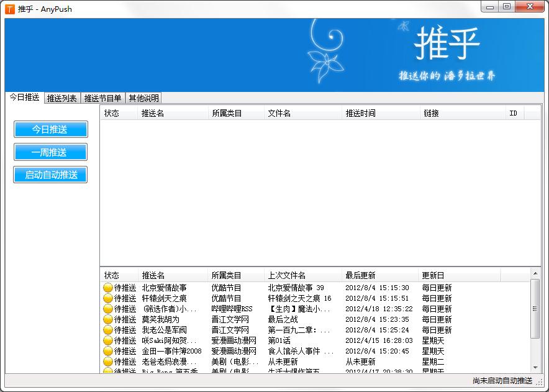This screenshot has width=549, height=392.
Task: Click the 一周推送 button
Action: click(x=50, y=152)
